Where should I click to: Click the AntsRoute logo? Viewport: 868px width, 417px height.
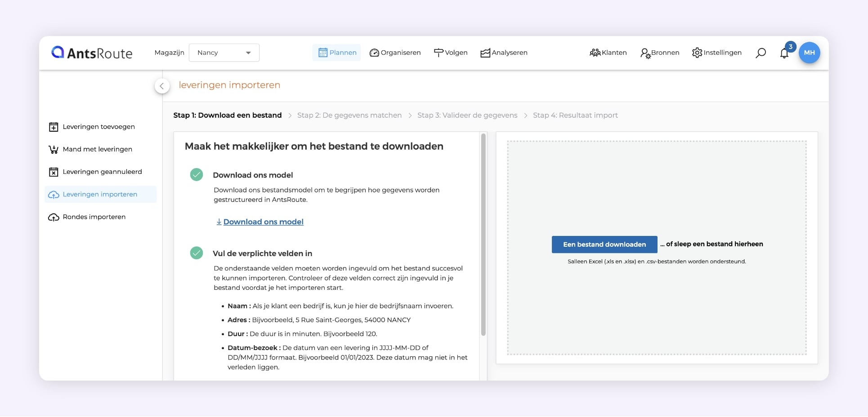[92, 53]
